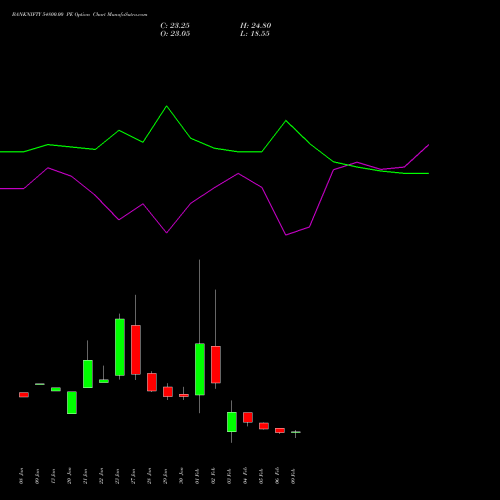Click the BANKNIFTY PE Options chart title
500x500 pixels.
tap(79, 15)
